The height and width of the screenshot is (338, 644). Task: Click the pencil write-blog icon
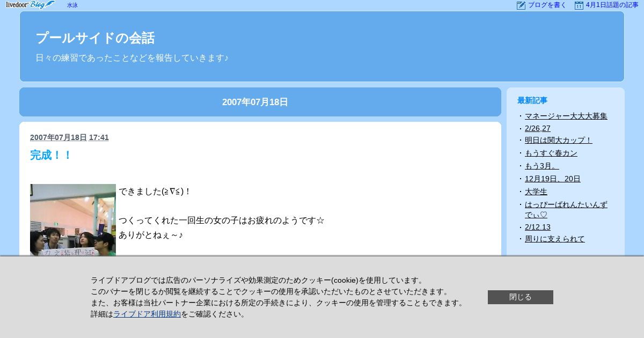pos(521,5)
